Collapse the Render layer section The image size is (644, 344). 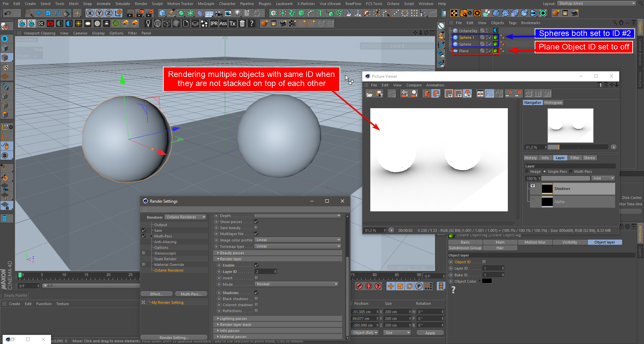tap(278, 259)
